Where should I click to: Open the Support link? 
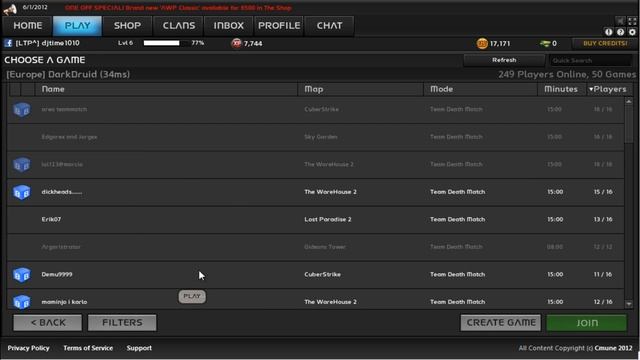point(139,348)
